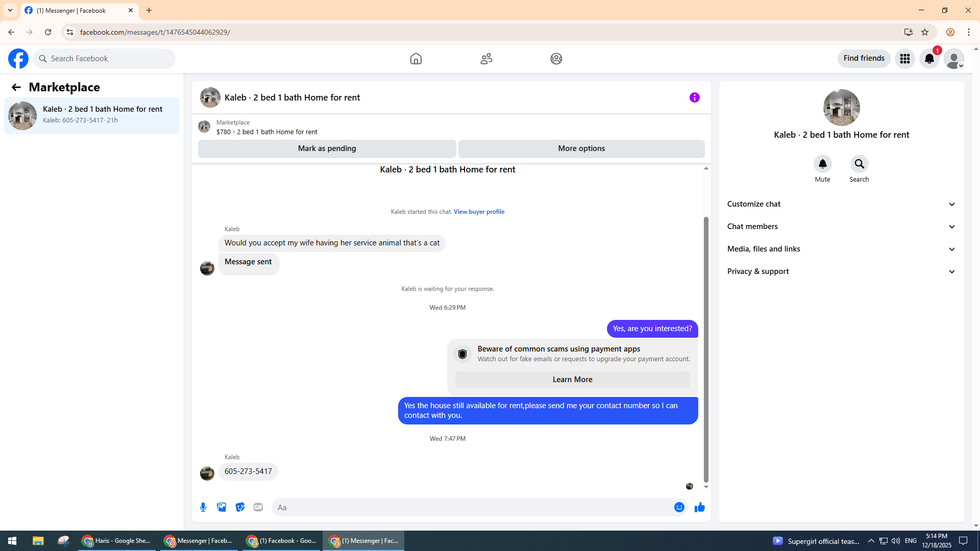Open the Friends icon in top navigation
980x551 pixels.
(486, 59)
